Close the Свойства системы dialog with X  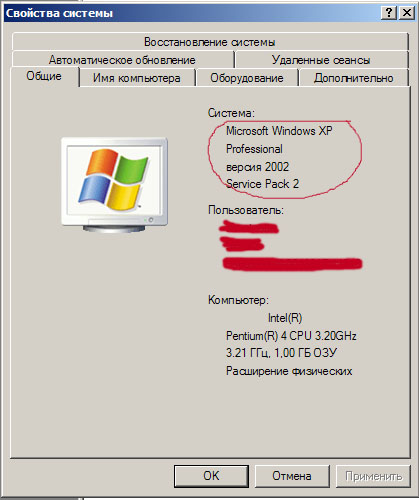coord(407,13)
